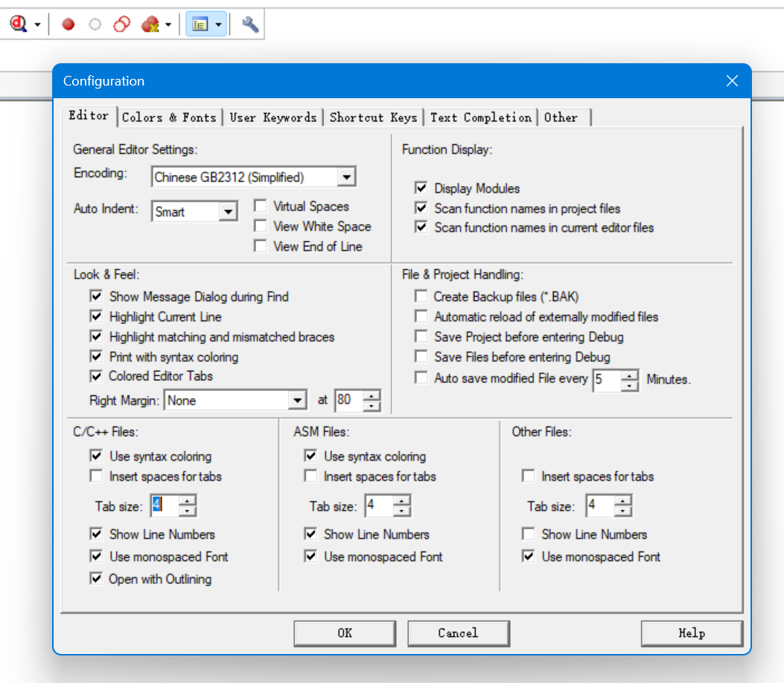Click the Configuration wrench icon in toolbar
Screen dimensions: 784x683
coord(249,24)
